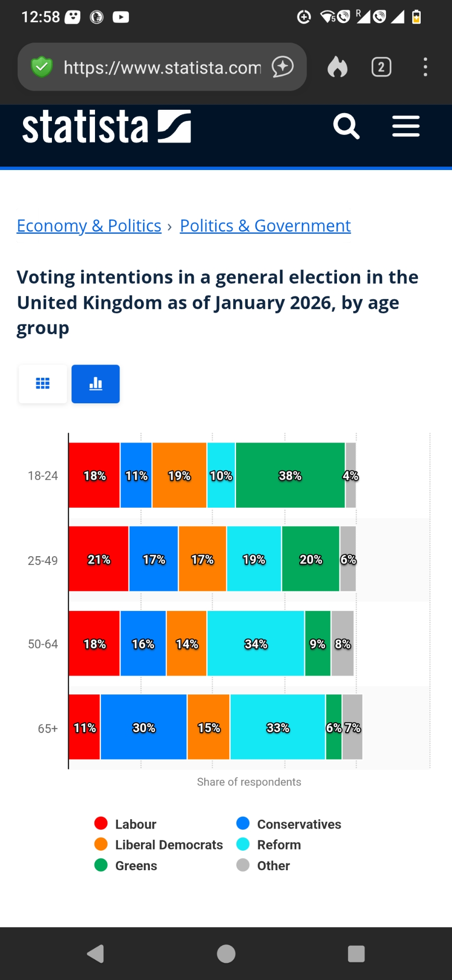Tap the Statista search magnifier icon
This screenshot has width=452, height=980.
346,126
